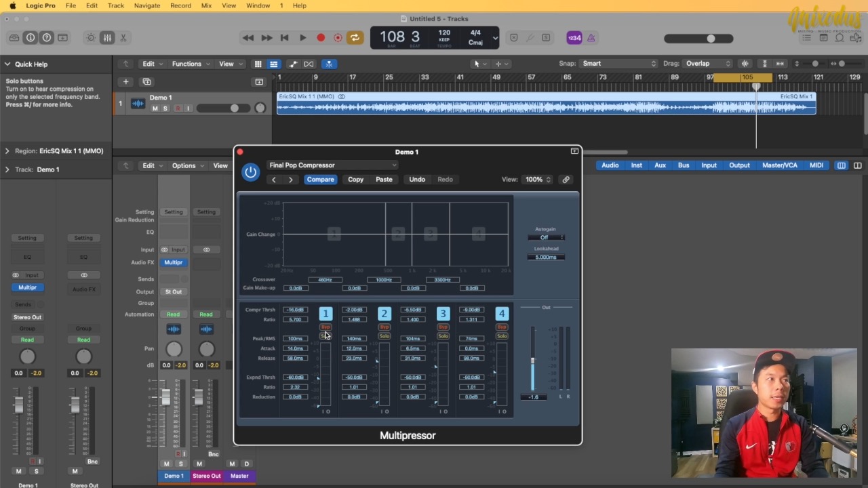Open the View 100% size dropdown
Image resolution: width=868 pixels, height=488 pixels.
tap(538, 180)
